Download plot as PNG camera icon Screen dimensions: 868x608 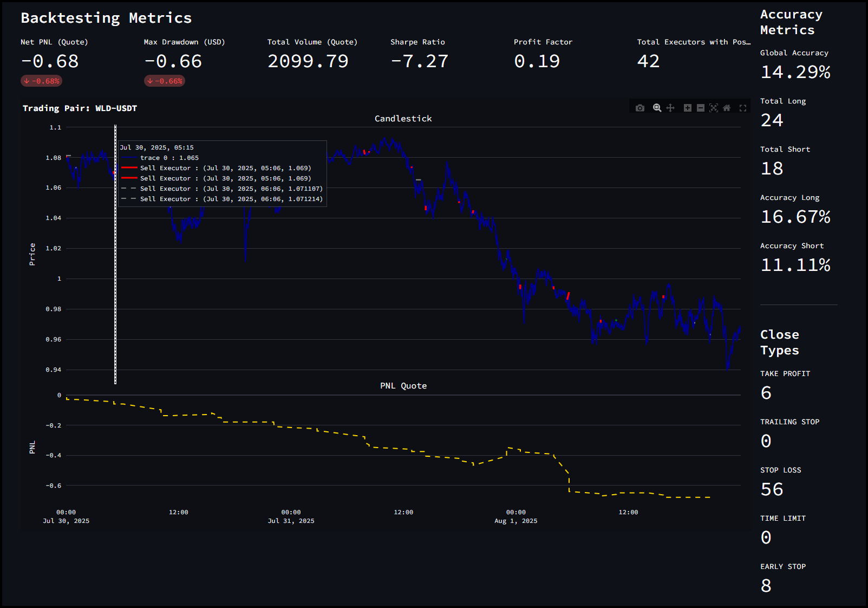pyautogui.click(x=640, y=108)
